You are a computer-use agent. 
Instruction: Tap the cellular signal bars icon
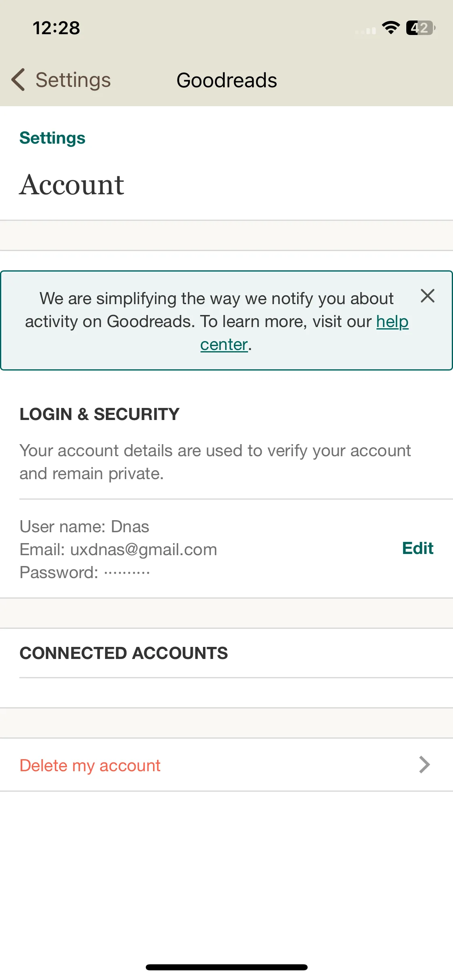pos(366,30)
